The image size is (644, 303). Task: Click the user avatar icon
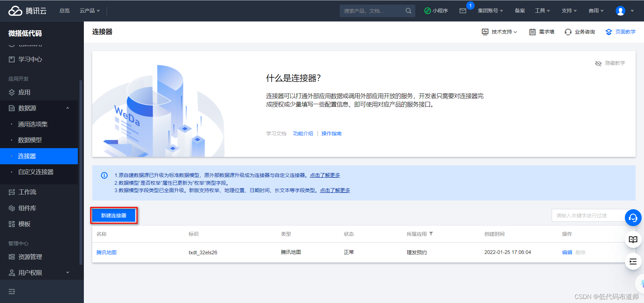[x=620, y=11]
